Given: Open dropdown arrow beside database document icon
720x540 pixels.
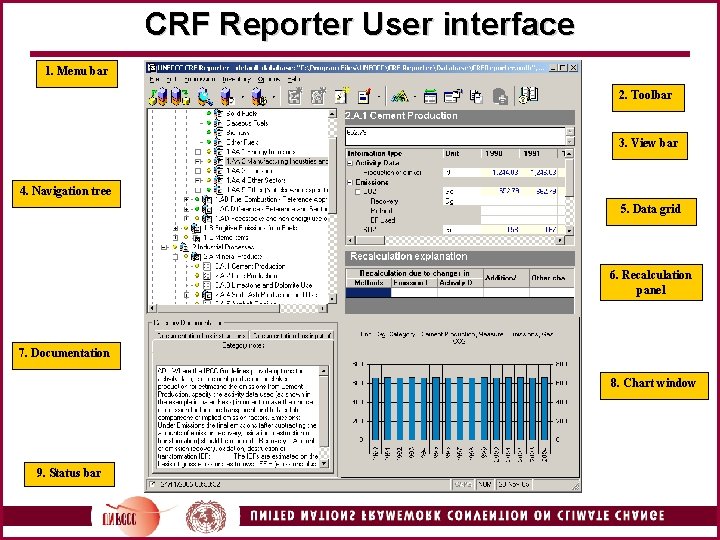Looking at the screenshot, I should 242,97.
